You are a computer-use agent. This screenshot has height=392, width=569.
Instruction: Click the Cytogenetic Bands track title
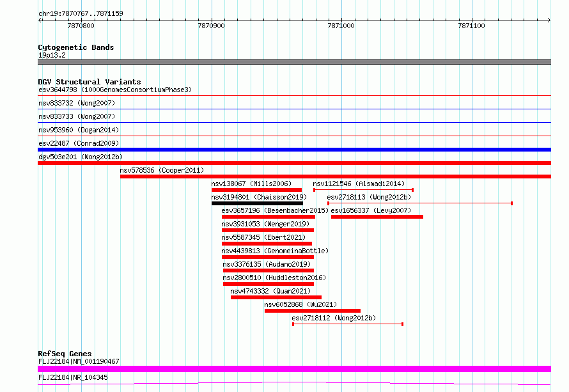[x=76, y=47]
